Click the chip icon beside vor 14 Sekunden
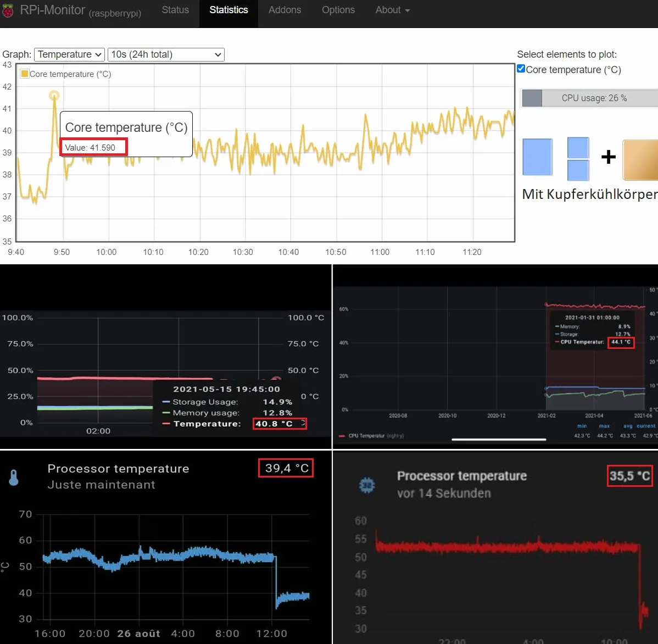This screenshot has width=658, height=644. click(367, 485)
